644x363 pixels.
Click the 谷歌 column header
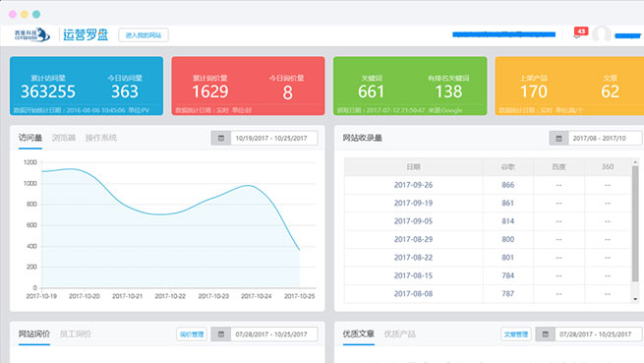[508, 167]
